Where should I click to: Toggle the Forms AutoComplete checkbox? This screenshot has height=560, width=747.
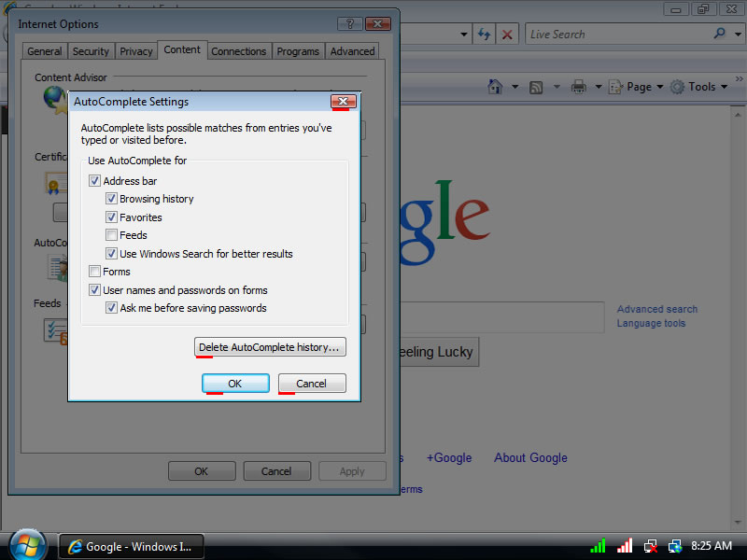(95, 272)
